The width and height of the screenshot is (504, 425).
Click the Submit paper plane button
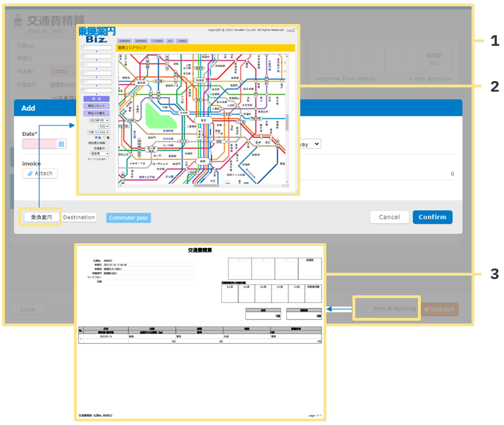[440, 309]
